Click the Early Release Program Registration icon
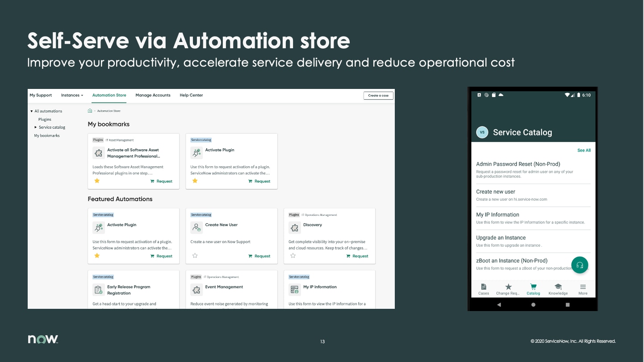Image resolution: width=644 pixels, height=362 pixels. (98, 290)
